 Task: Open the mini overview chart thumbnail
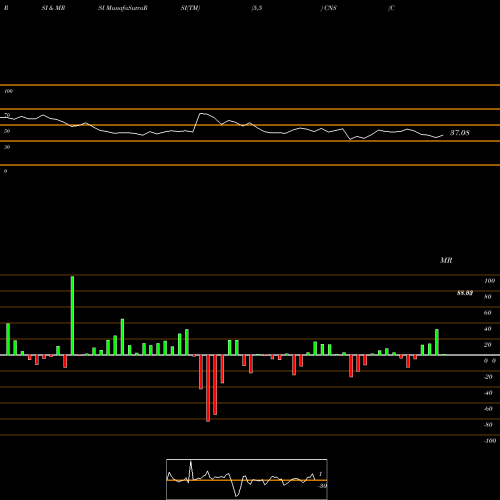(247, 479)
